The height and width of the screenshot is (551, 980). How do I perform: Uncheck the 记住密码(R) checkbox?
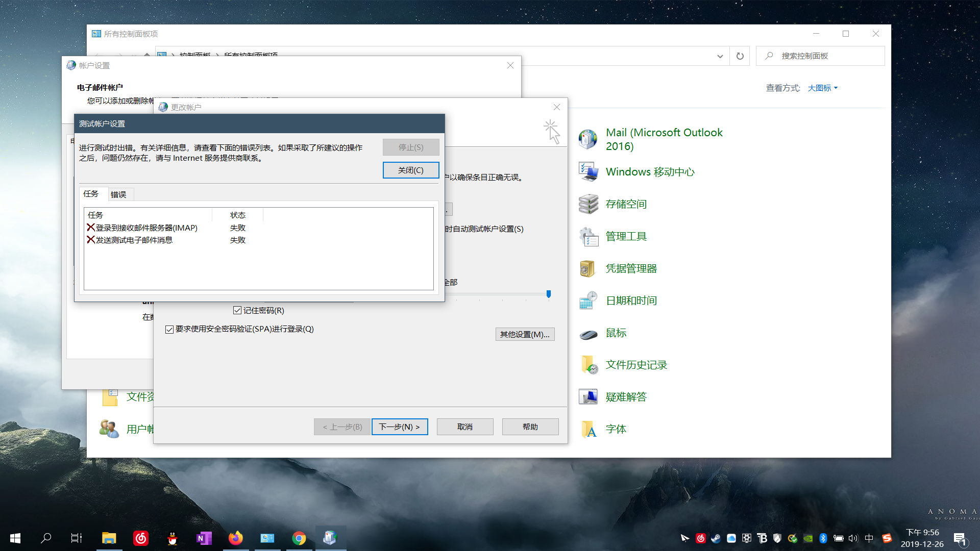[x=237, y=310]
